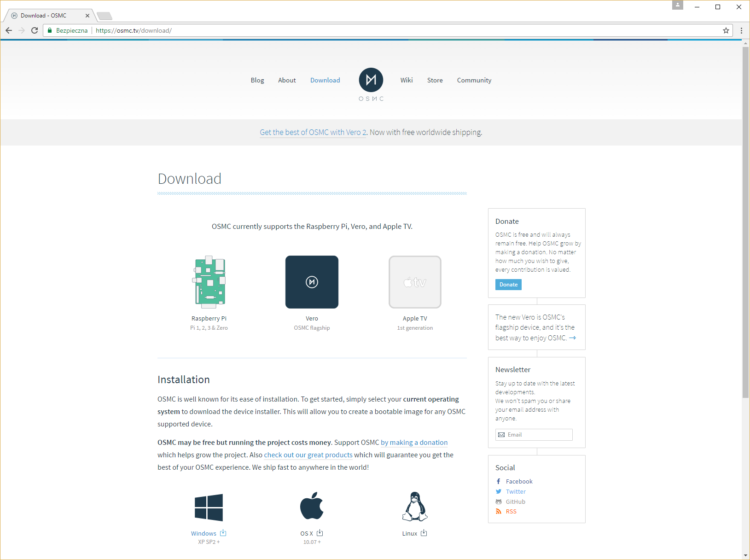This screenshot has height=560, width=750.
Task: Close the Download - OSMC tab
Action: coord(87,16)
